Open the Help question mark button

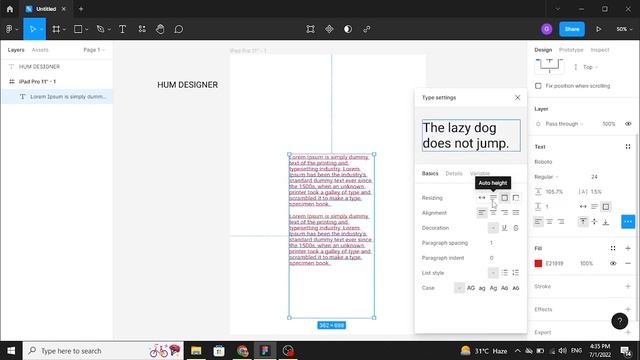pos(619,321)
